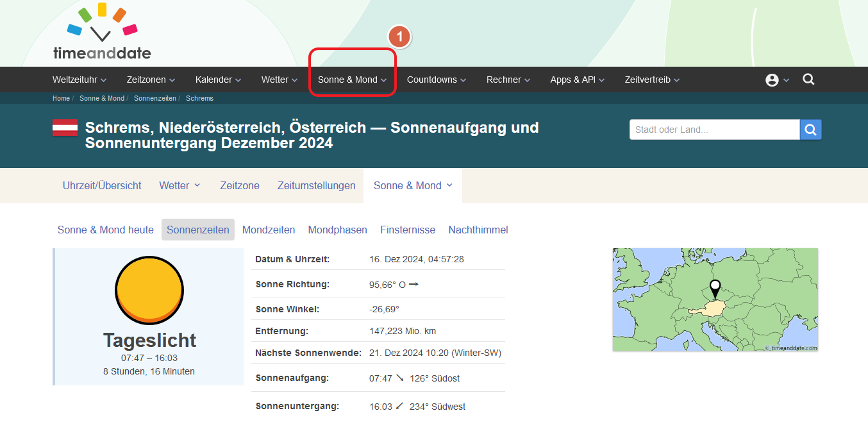Viewport: 868px width, 429px height.
Task: Focus the 'Stadt oder Land' search field
Action: [x=714, y=130]
